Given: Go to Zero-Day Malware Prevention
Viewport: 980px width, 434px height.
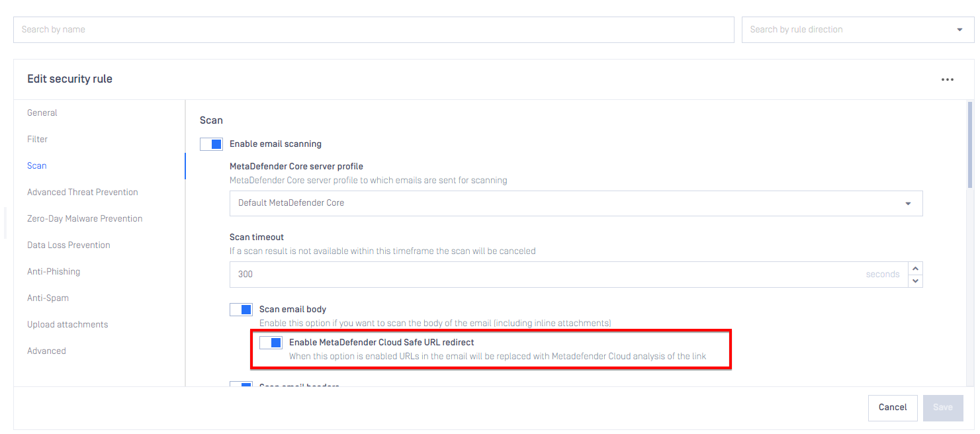Looking at the screenshot, I should point(85,218).
